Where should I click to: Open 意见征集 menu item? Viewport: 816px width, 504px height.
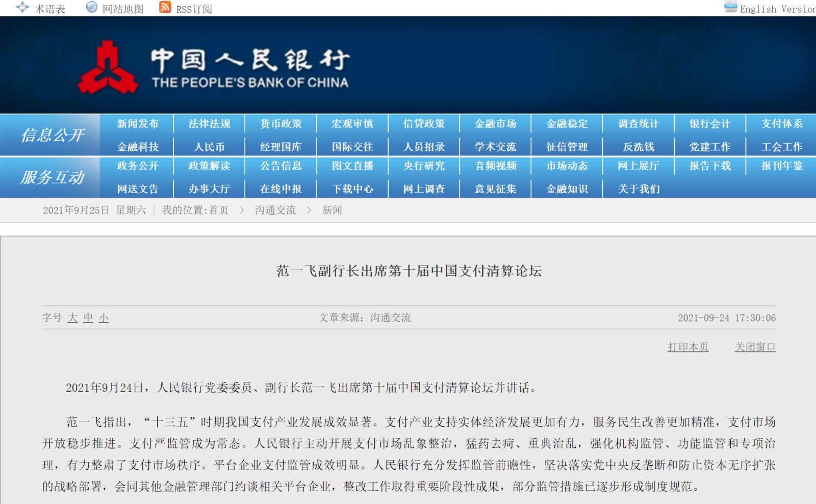496,189
